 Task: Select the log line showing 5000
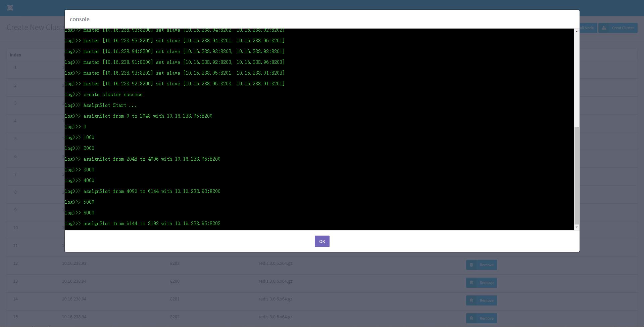point(80,202)
